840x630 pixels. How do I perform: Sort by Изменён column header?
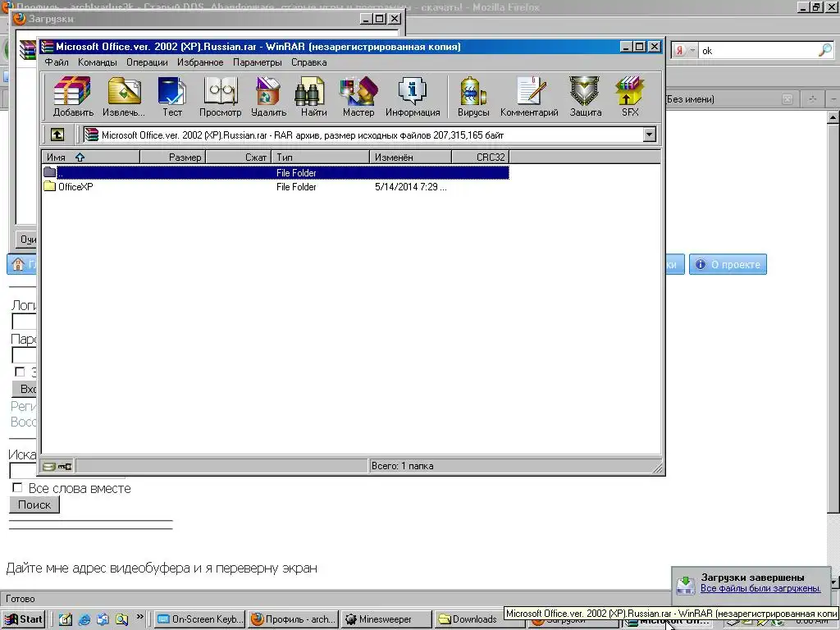[x=410, y=157]
